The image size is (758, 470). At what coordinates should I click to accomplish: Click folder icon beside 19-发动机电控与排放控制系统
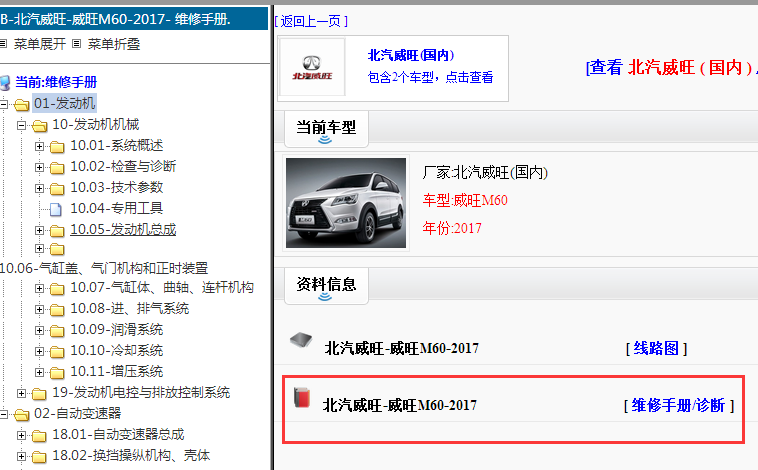39,394
